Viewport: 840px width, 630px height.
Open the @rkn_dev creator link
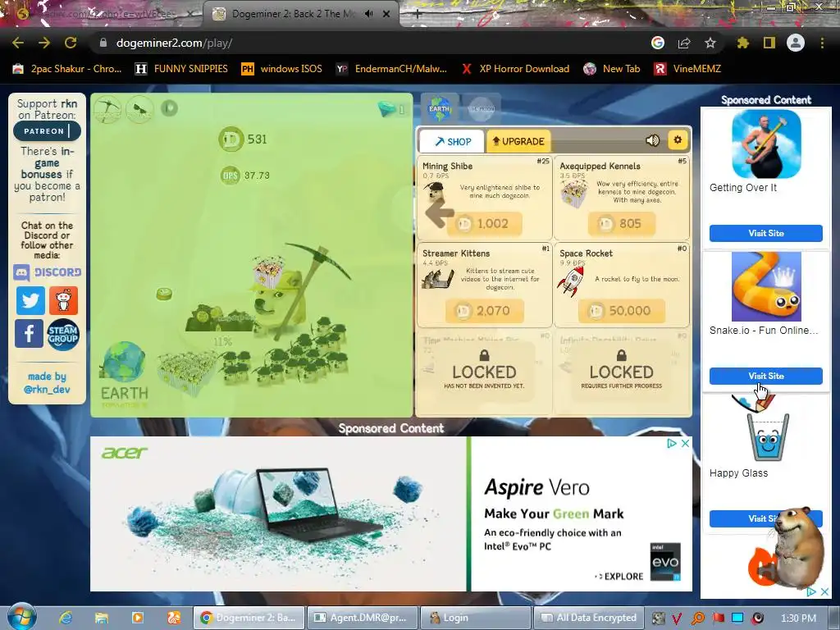click(47, 390)
